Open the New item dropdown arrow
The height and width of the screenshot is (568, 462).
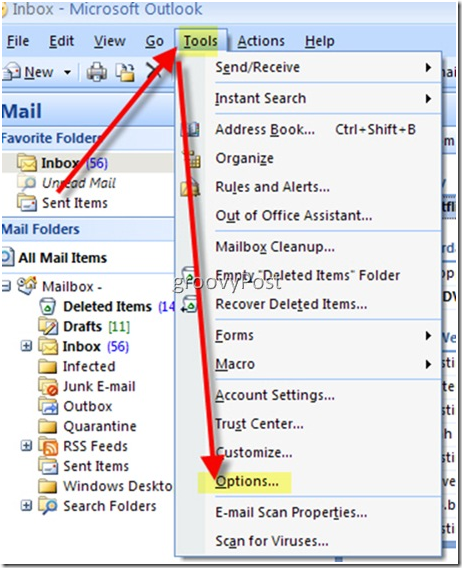point(67,72)
